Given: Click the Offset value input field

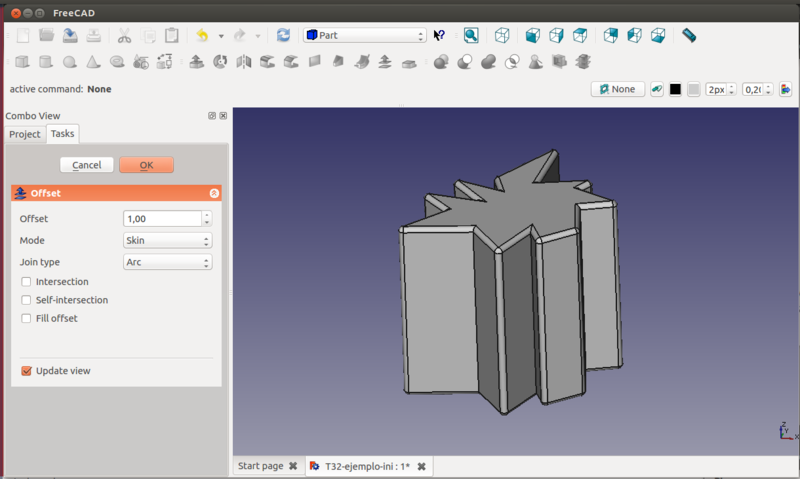Looking at the screenshot, I should click(x=162, y=218).
